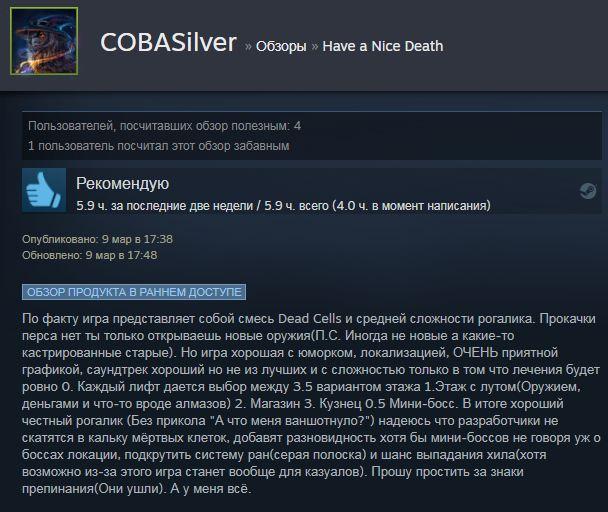Click the COBASilver username link
Viewport: 608px width, 512px height.
(168, 42)
